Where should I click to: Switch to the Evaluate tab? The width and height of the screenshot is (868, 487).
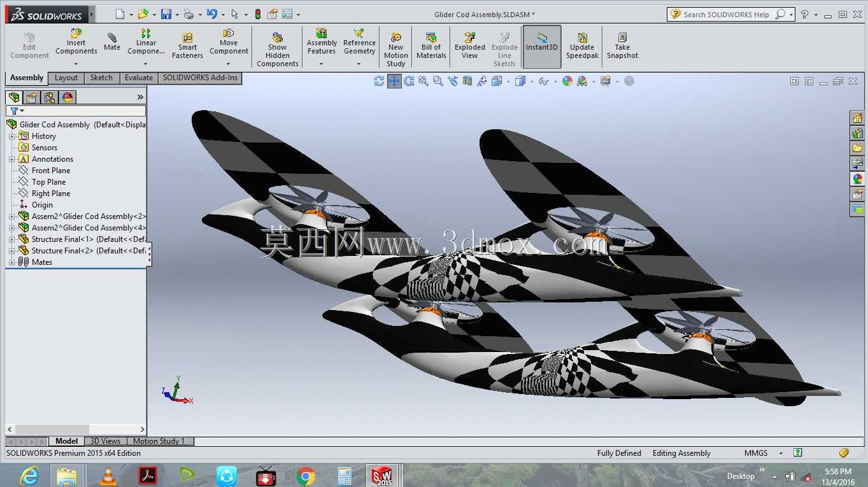(139, 78)
